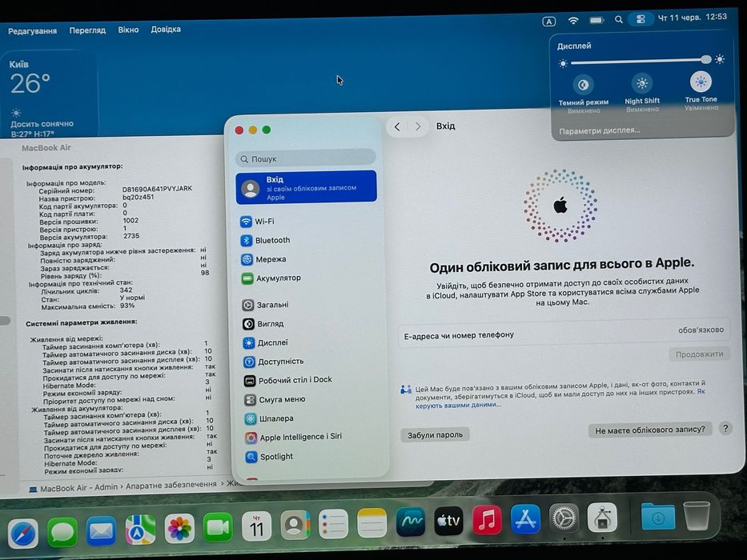
Task: Open App Store in the Dock
Action: [525, 519]
